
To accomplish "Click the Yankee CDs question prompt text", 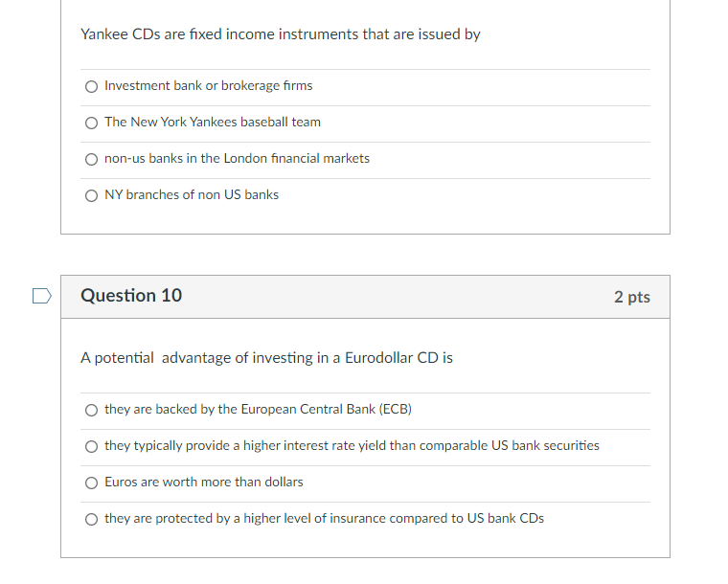I will pos(281,34).
